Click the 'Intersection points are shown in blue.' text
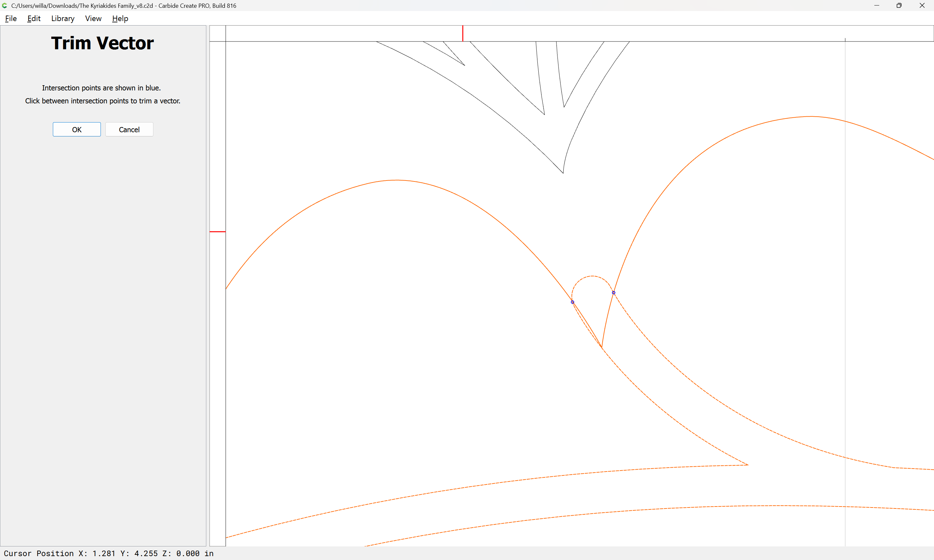This screenshot has width=934, height=560. pyautogui.click(x=101, y=88)
